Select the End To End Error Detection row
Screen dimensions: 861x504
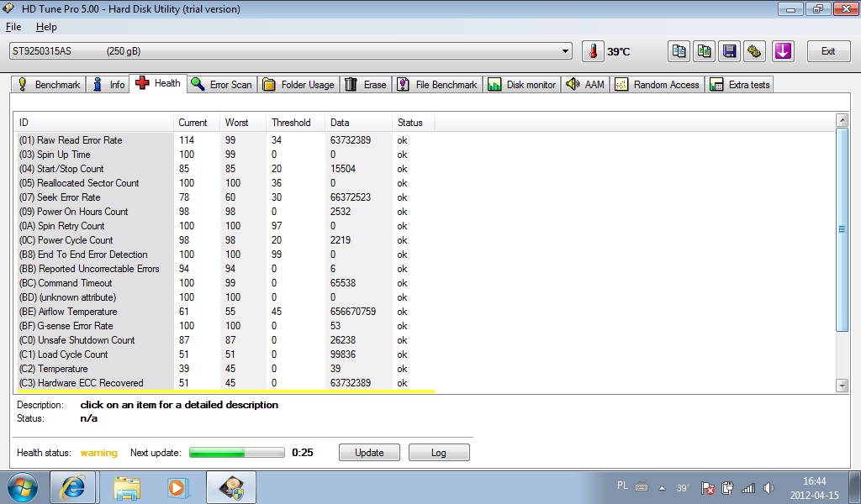[x=225, y=255]
